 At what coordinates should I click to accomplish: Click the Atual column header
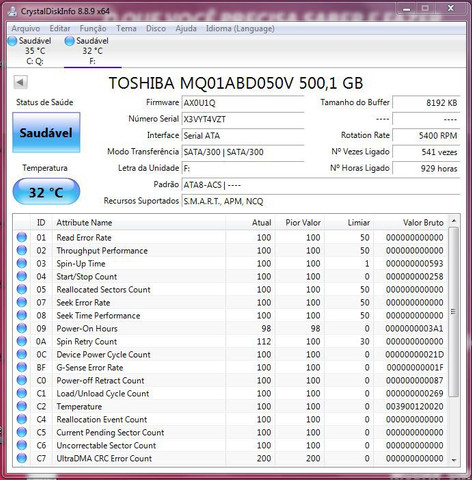tap(250, 223)
